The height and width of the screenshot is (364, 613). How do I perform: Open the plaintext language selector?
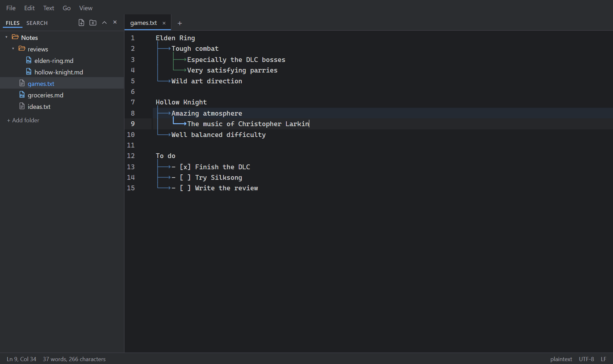coord(561,359)
